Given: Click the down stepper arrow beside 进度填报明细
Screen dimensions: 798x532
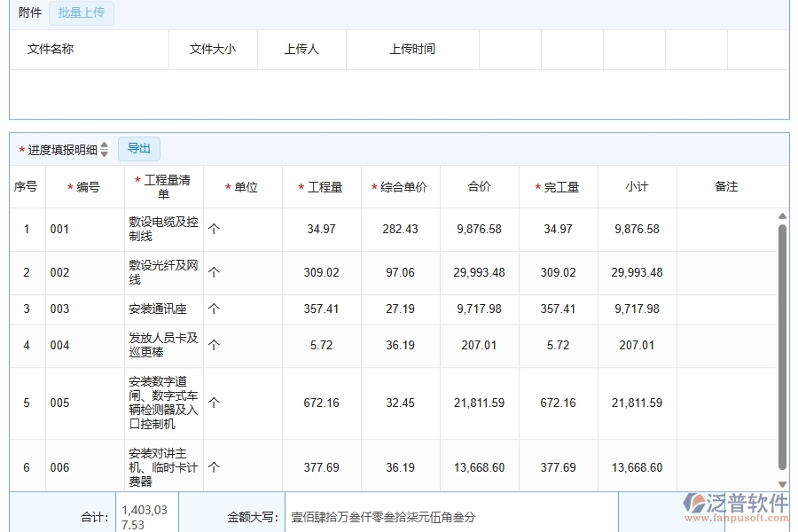Looking at the screenshot, I should click(x=105, y=153).
